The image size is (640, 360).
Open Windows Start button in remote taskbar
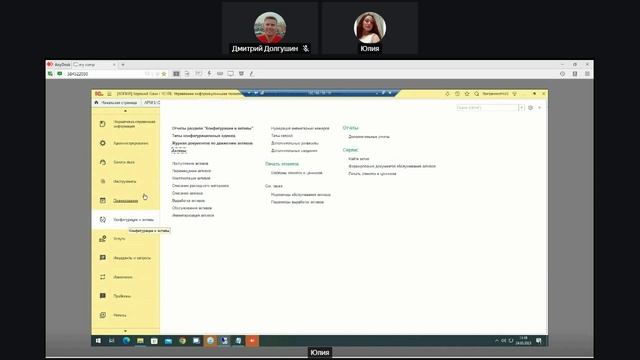(x=98, y=341)
